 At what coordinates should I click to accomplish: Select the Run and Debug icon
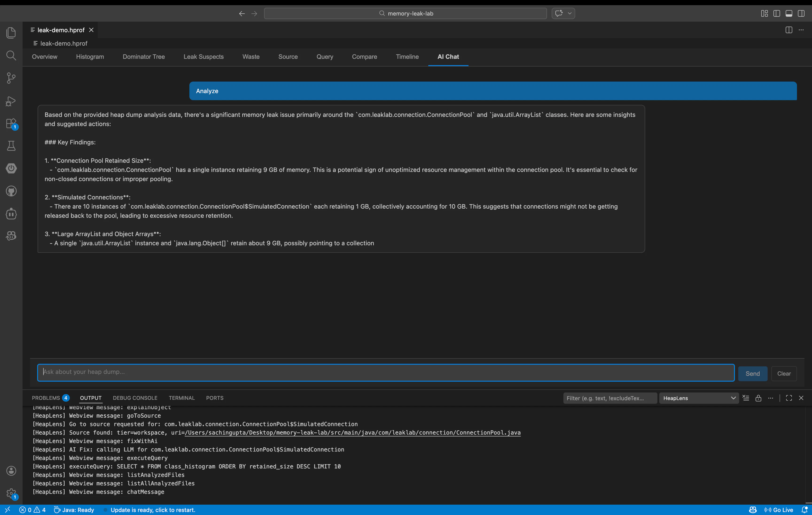point(11,101)
